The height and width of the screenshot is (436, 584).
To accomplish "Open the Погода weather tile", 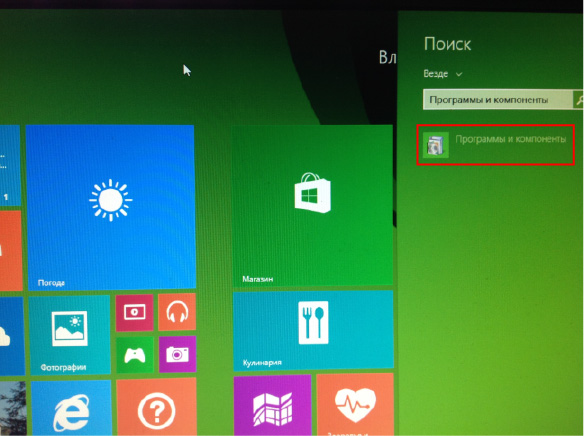I will [x=111, y=207].
